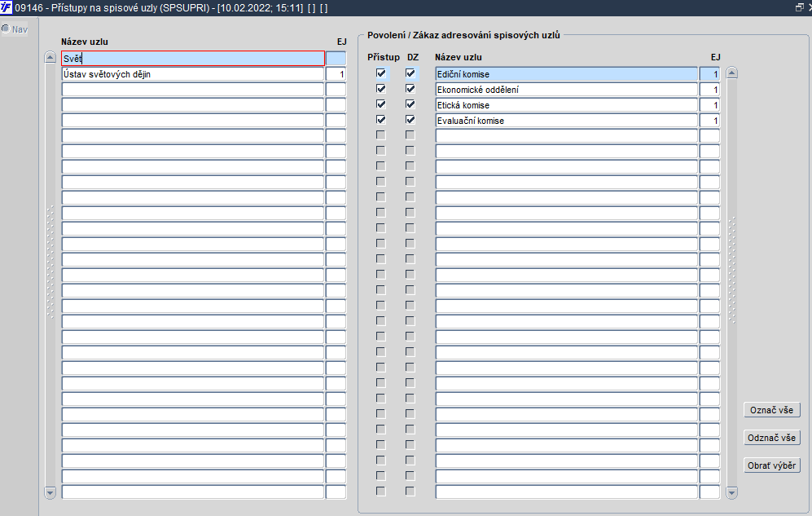Click the restore window icon at top right
Viewport: 812px width, 516px height.
click(x=800, y=7)
